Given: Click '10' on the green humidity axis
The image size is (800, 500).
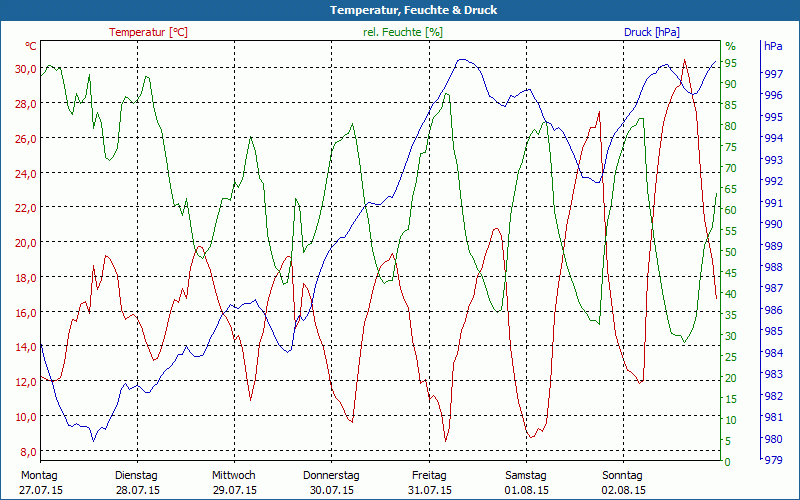Looking at the screenshot, I should 731,420.
